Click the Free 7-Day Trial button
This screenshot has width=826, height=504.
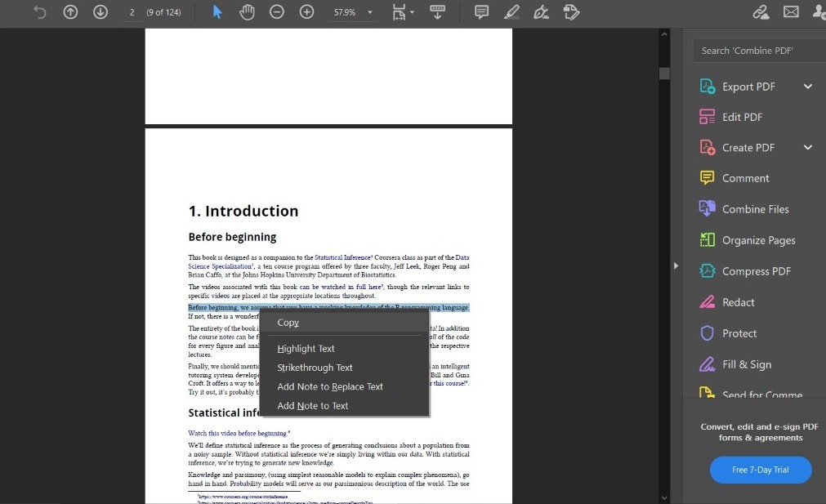760,470
